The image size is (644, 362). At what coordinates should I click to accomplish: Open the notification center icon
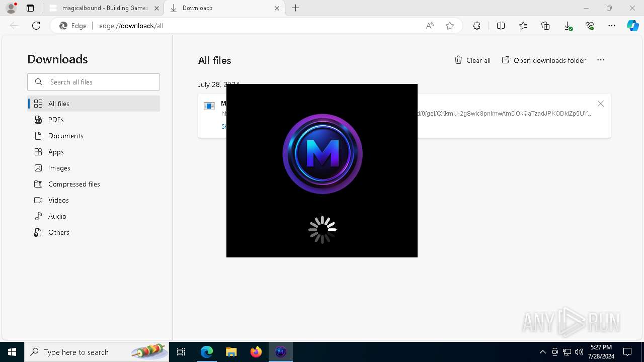pyautogui.click(x=627, y=352)
